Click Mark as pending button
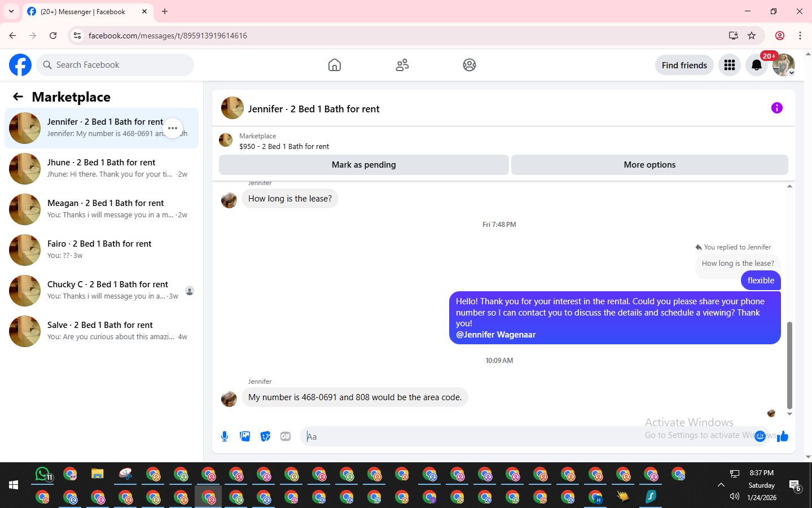812x508 pixels. pyautogui.click(x=364, y=165)
